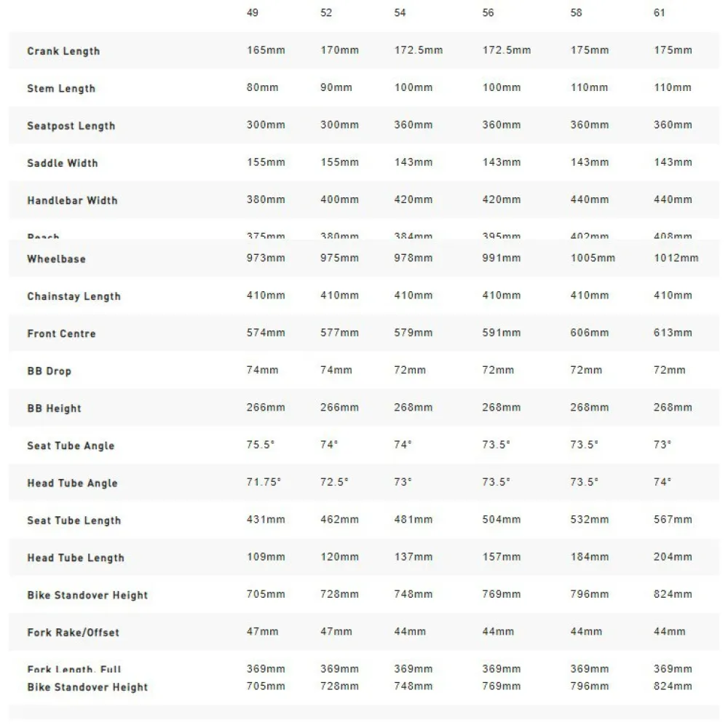Select the Fork Rake/Offset row label

74,633
